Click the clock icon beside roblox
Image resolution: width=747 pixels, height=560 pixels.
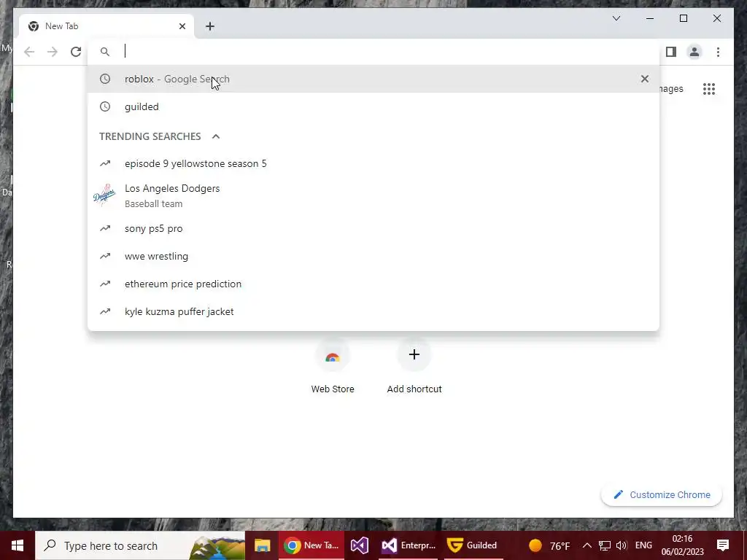click(105, 79)
